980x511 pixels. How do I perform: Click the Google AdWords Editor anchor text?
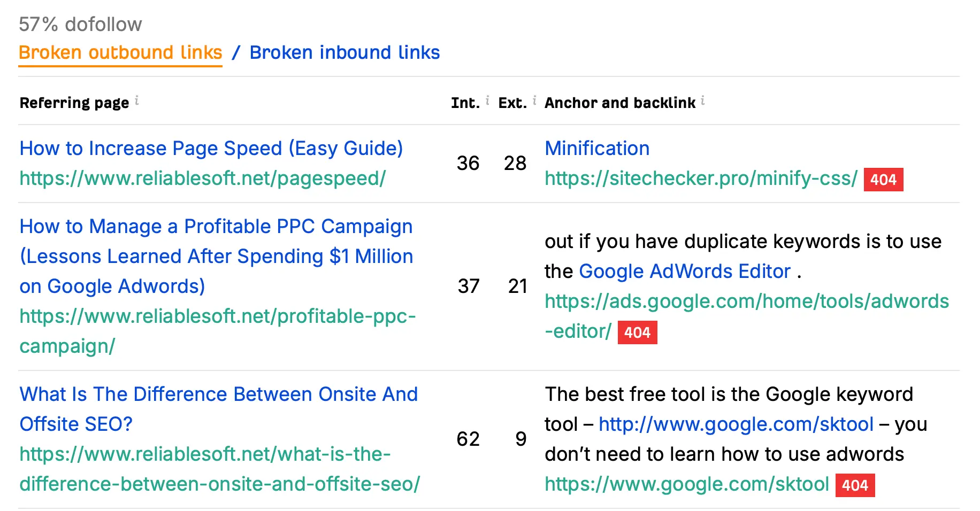tap(685, 272)
